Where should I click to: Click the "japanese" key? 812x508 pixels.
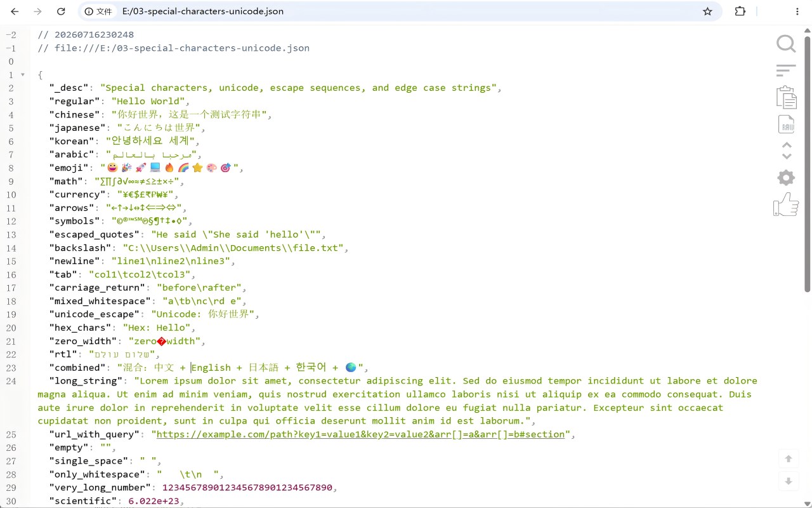coord(77,128)
